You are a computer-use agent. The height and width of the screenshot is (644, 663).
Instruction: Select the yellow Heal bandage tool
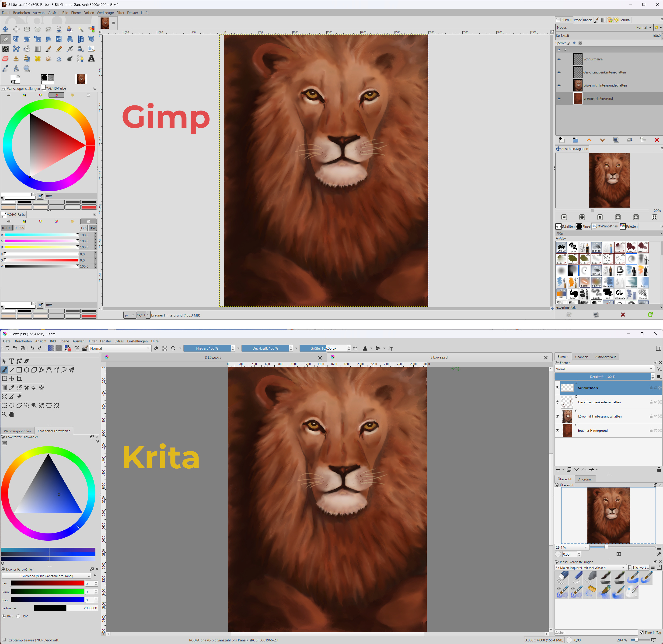tap(38, 59)
